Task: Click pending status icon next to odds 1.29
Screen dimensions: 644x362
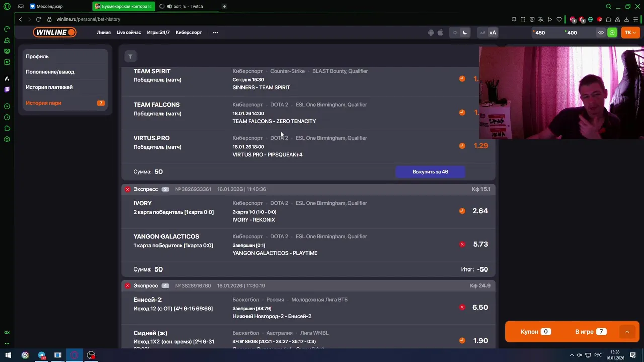Action: pyautogui.click(x=462, y=146)
